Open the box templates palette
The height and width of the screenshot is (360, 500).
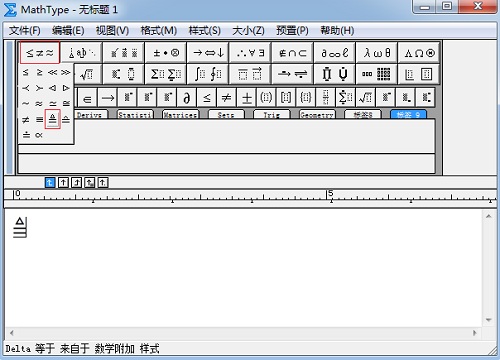pyautogui.click(x=419, y=74)
